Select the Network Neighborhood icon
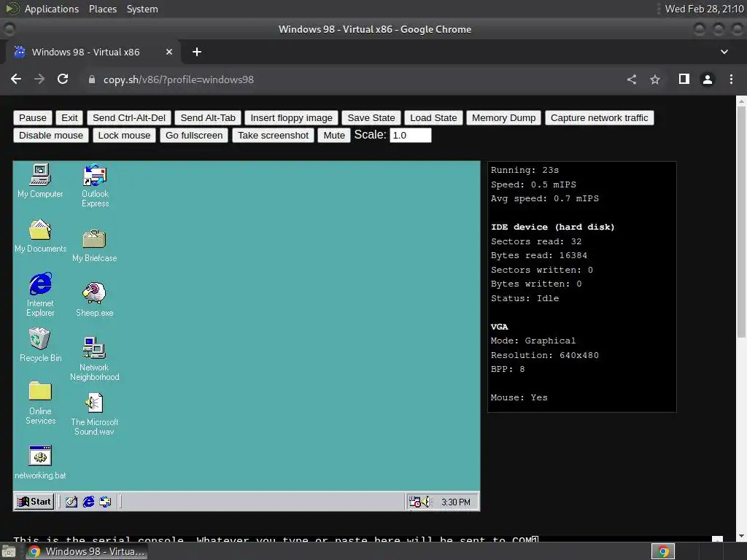The image size is (747, 560). (x=94, y=359)
